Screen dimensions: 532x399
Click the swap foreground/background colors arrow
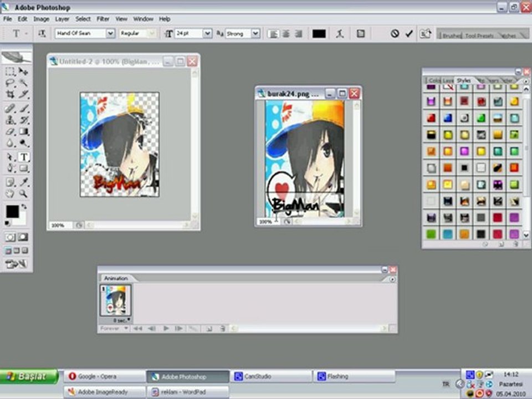24,206
